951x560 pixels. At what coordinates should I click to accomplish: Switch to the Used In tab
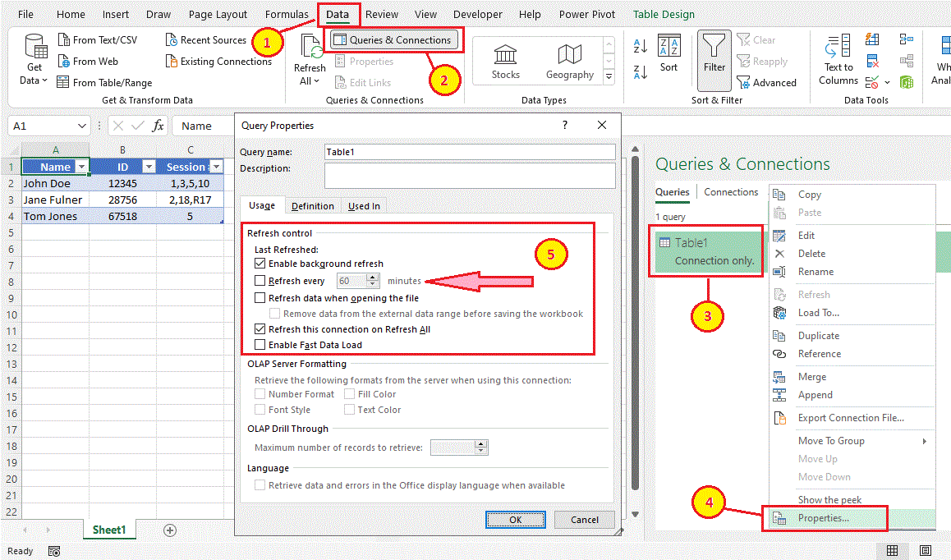(364, 205)
